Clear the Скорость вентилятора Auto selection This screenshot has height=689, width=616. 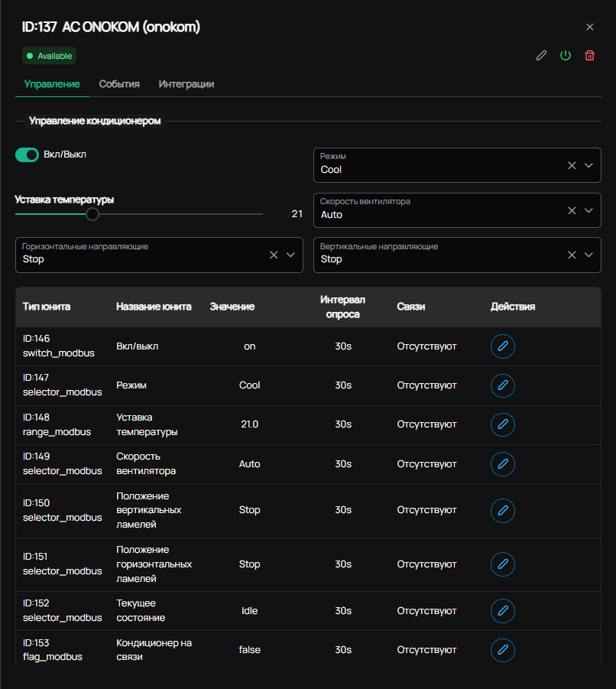pyautogui.click(x=572, y=210)
